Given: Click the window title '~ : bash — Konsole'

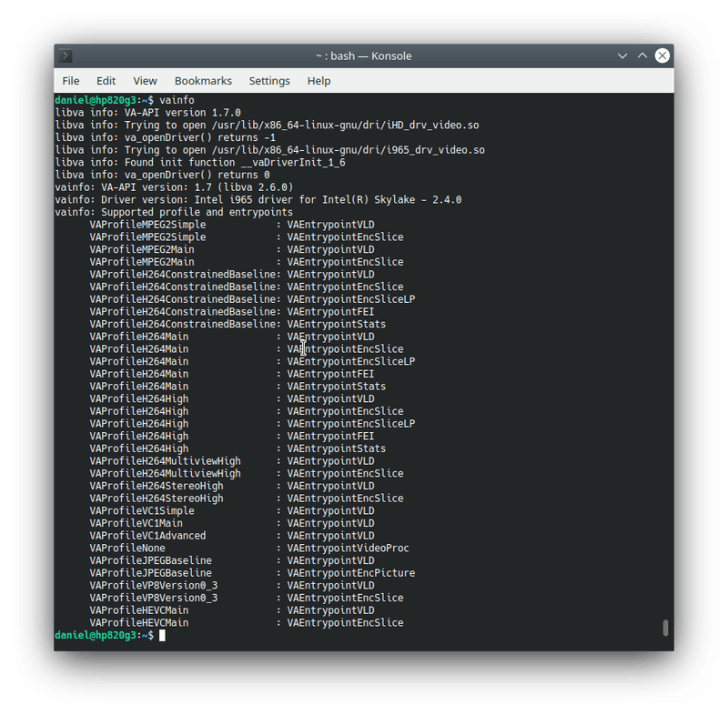Looking at the screenshot, I should [363, 55].
